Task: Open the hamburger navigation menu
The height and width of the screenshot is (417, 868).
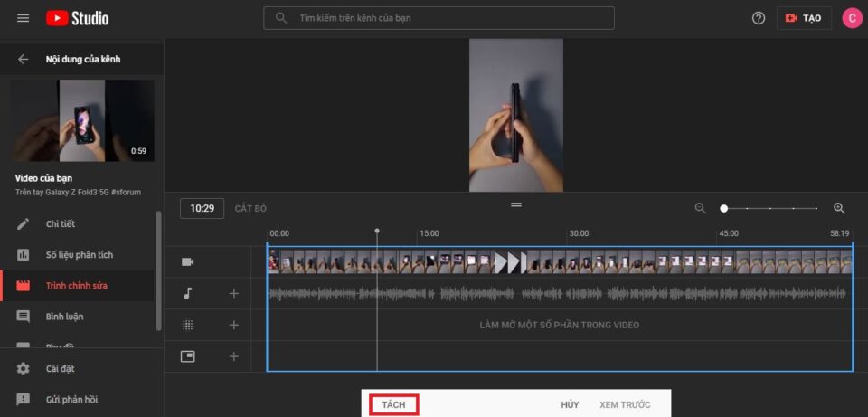Action: pos(23,18)
